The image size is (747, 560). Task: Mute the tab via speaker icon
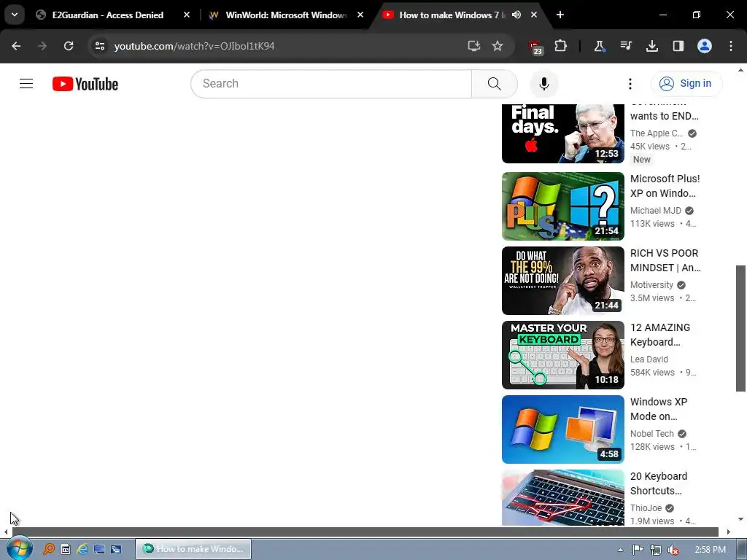[x=516, y=15]
